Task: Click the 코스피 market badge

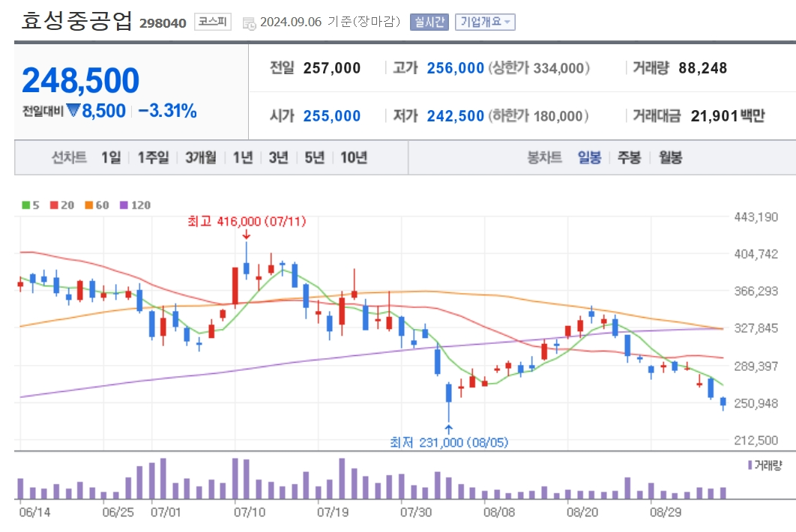Action: click(213, 22)
